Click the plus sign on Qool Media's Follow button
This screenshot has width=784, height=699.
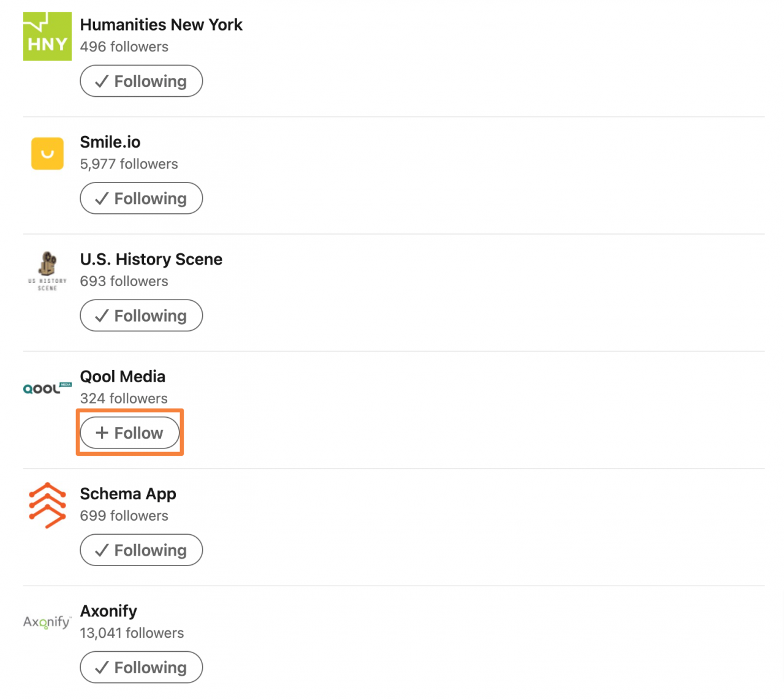tap(102, 433)
